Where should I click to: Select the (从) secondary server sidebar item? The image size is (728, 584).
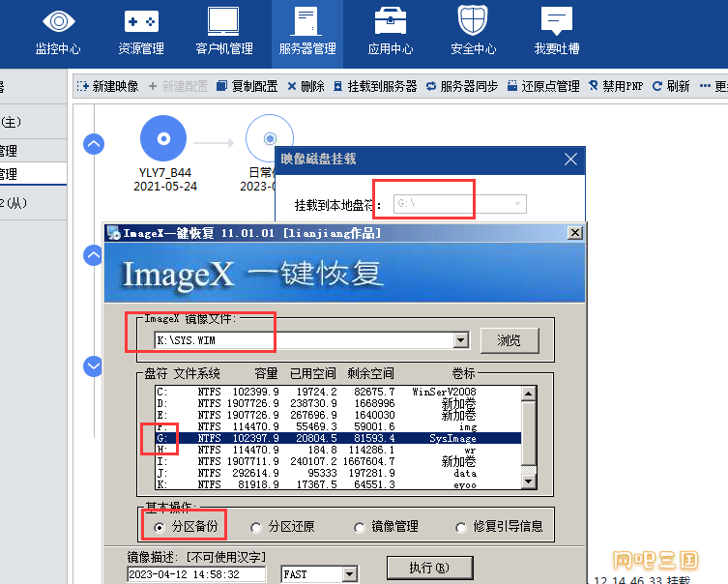(33, 203)
